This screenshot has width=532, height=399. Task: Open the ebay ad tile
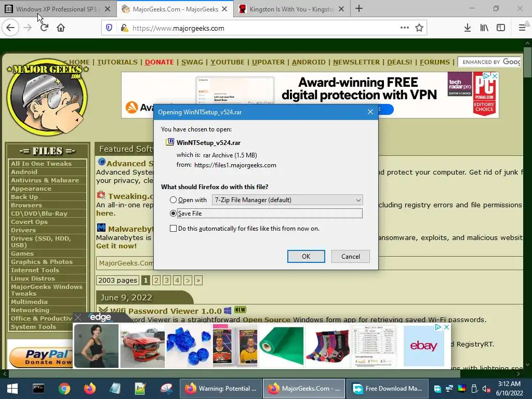424,345
